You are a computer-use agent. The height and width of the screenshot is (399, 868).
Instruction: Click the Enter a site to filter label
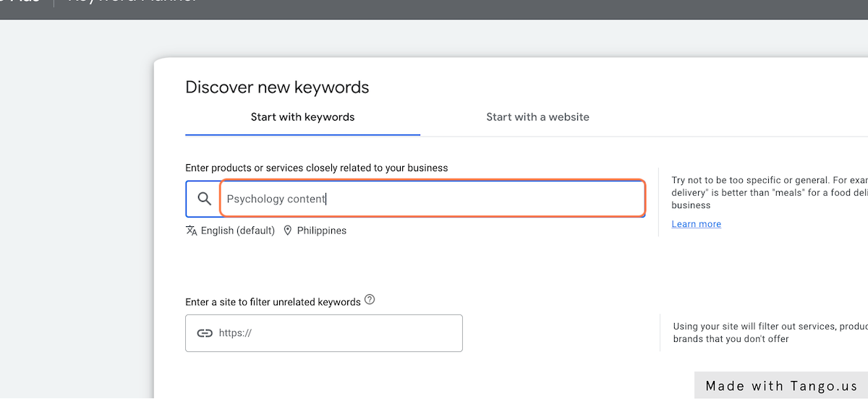(x=273, y=302)
